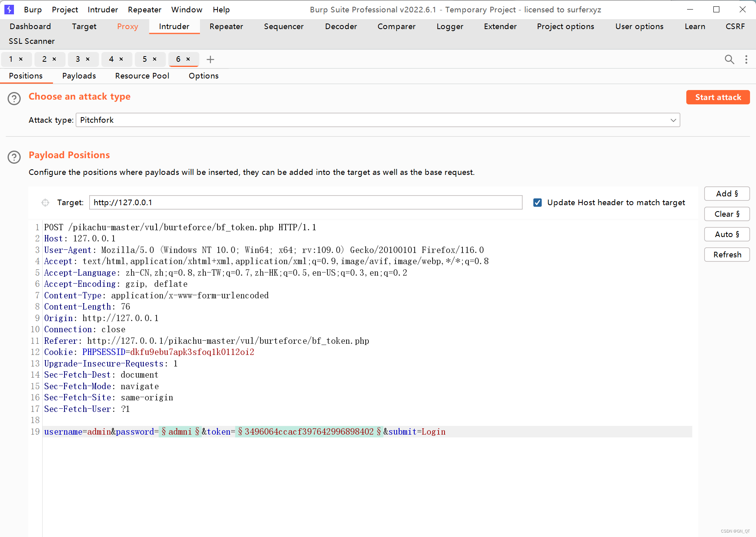Open the Intruder menu in menu bar
756x537 pixels.
(103, 10)
